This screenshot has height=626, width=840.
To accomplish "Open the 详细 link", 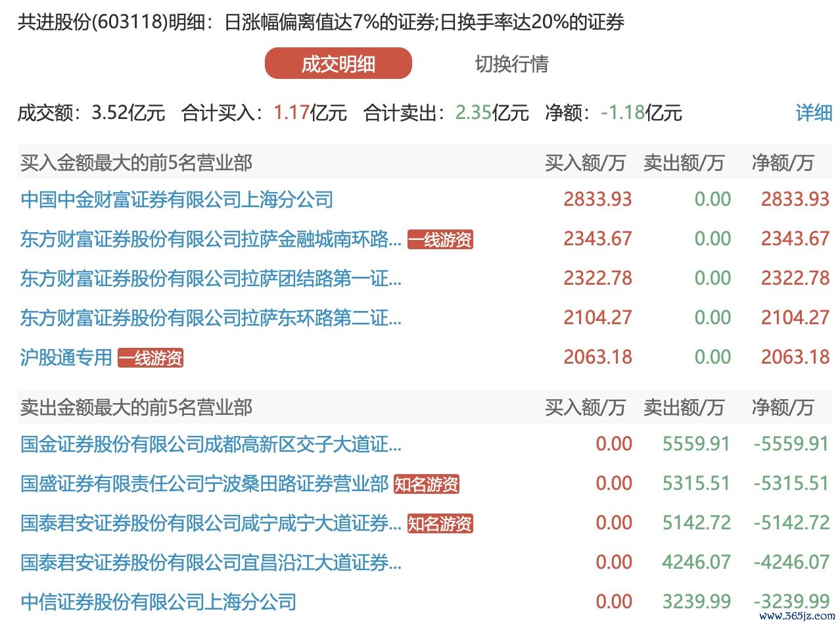I will pos(814,113).
